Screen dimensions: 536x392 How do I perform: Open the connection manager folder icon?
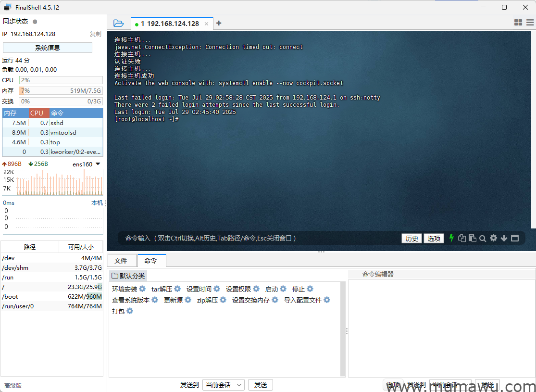coord(118,23)
